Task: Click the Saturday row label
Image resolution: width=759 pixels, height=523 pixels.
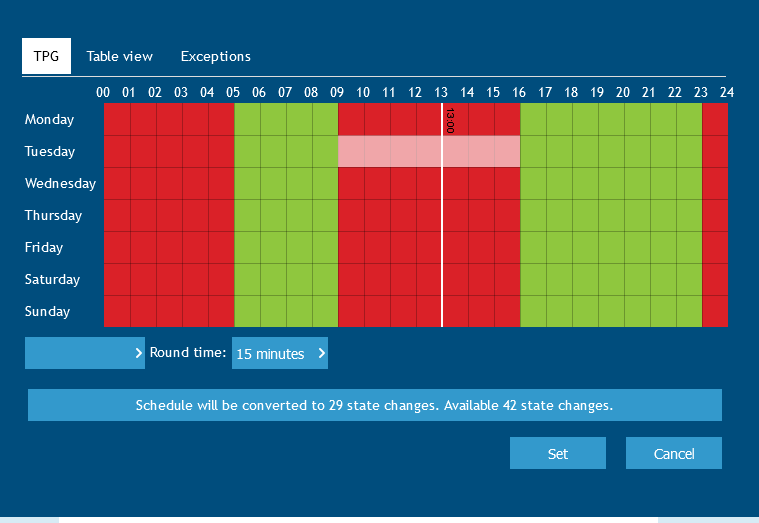Action: point(52,279)
